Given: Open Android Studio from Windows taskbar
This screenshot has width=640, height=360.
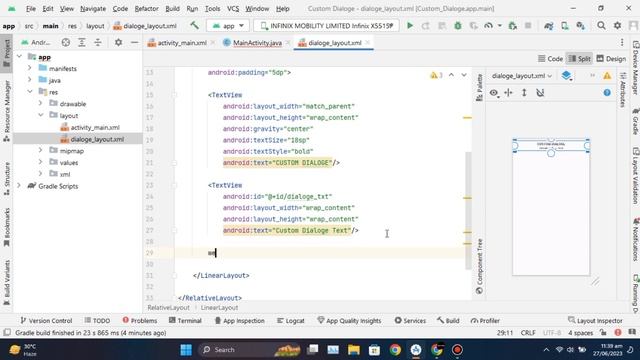Looking at the screenshot, I should tap(416, 350).
